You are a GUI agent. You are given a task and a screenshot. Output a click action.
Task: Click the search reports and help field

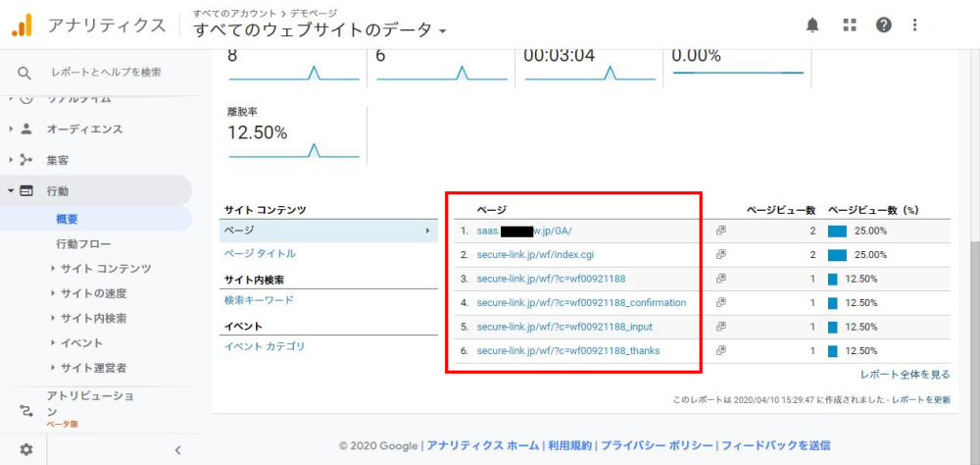106,73
